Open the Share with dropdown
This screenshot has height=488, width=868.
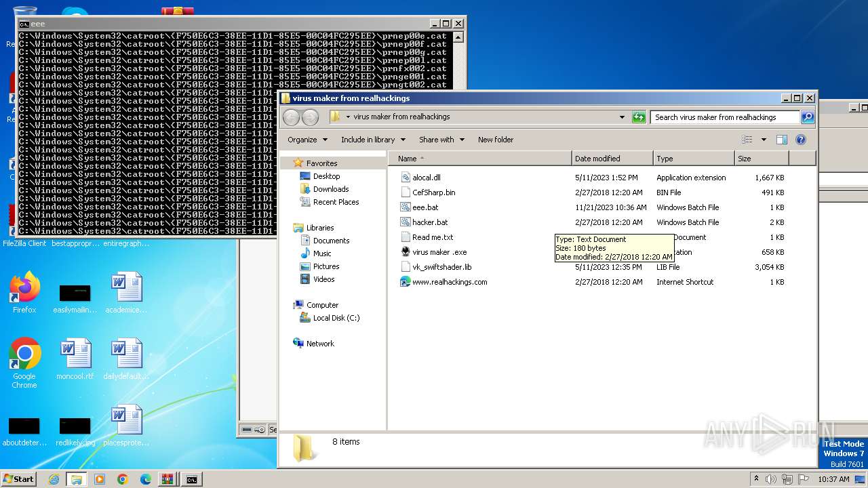442,140
